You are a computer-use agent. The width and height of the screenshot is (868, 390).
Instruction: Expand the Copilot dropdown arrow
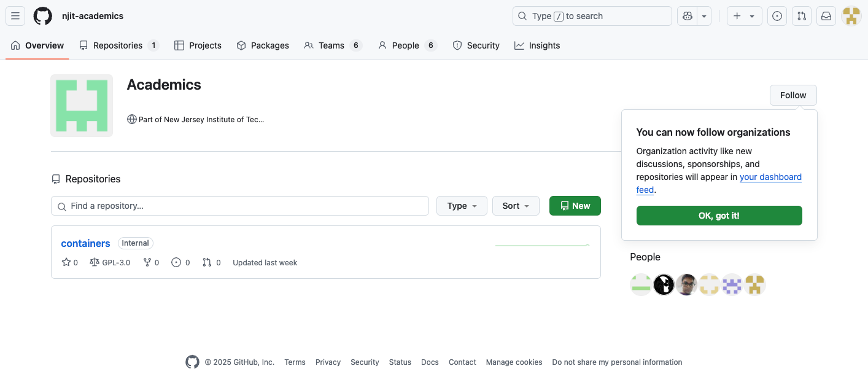pyautogui.click(x=704, y=16)
